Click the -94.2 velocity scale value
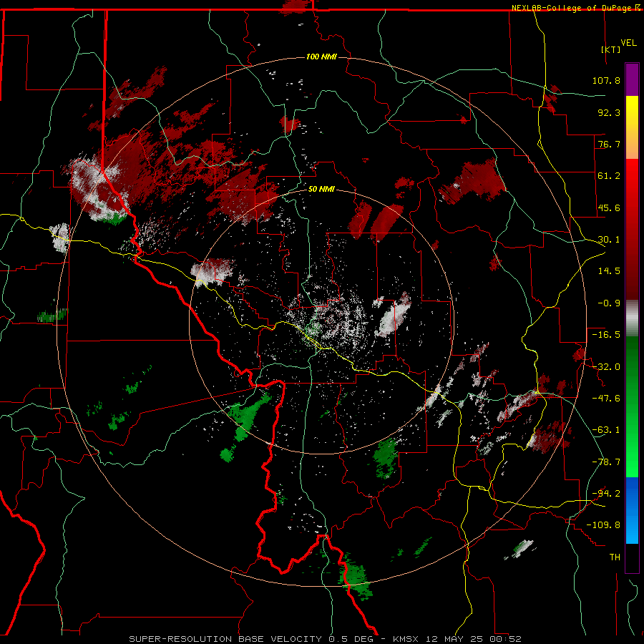This screenshot has height=644, width=644. pos(606,493)
